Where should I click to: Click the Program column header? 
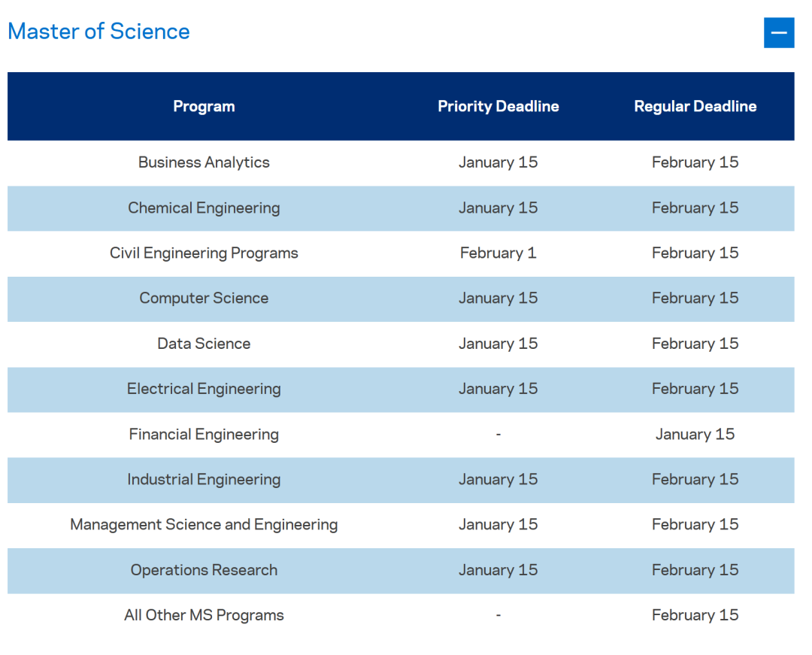[204, 107]
